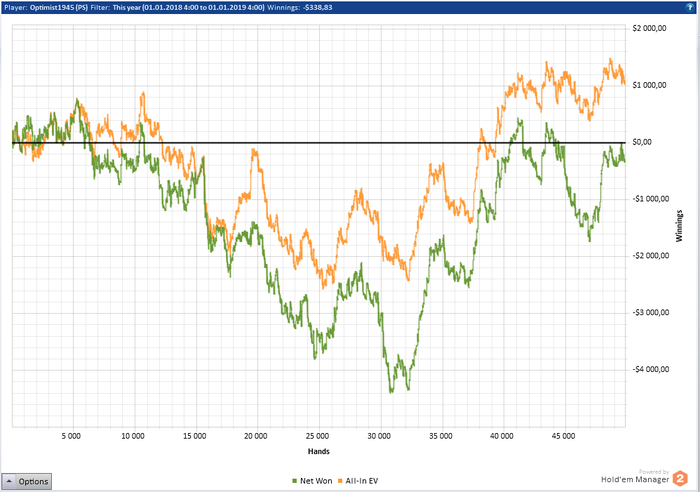The image size is (700, 492).
Task: Expand the Options panel button
Action: [x=26, y=481]
